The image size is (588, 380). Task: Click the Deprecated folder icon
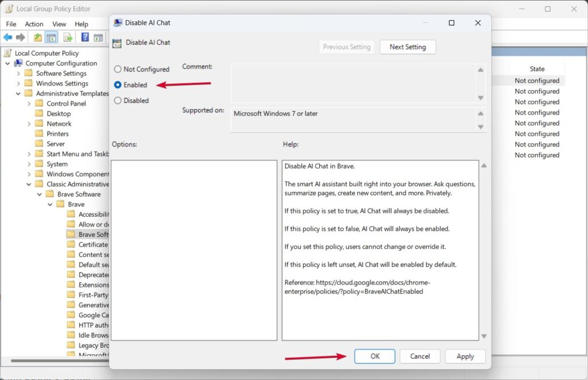71,274
